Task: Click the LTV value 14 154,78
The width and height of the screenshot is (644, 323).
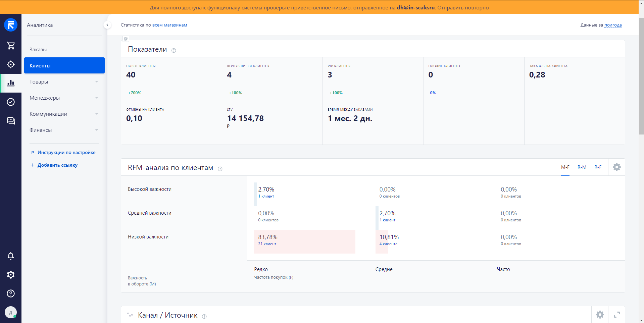Action: click(245, 118)
